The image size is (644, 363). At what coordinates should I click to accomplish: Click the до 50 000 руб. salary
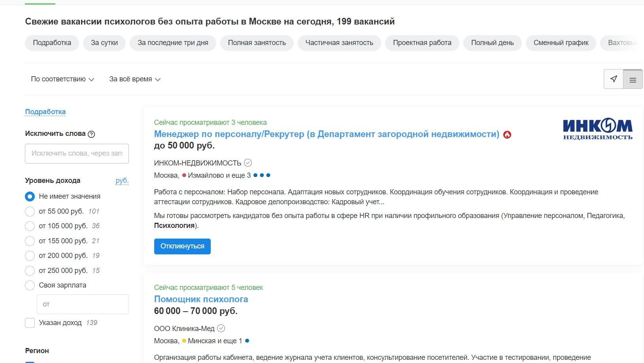click(x=184, y=145)
